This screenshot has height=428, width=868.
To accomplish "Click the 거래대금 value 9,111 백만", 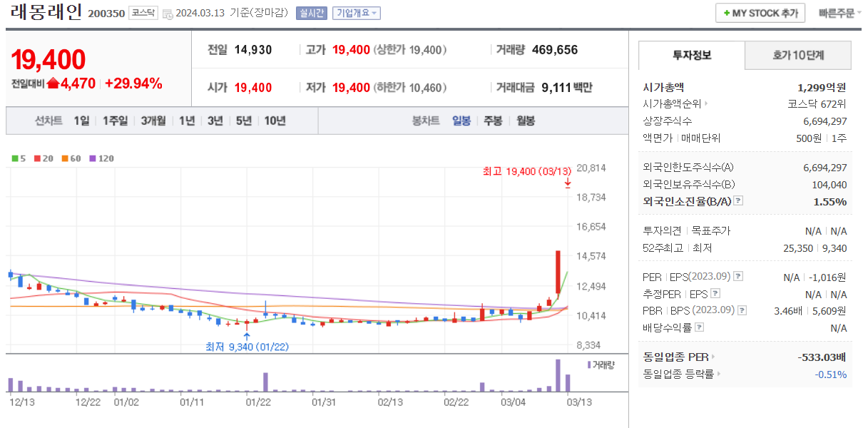I will tap(567, 88).
